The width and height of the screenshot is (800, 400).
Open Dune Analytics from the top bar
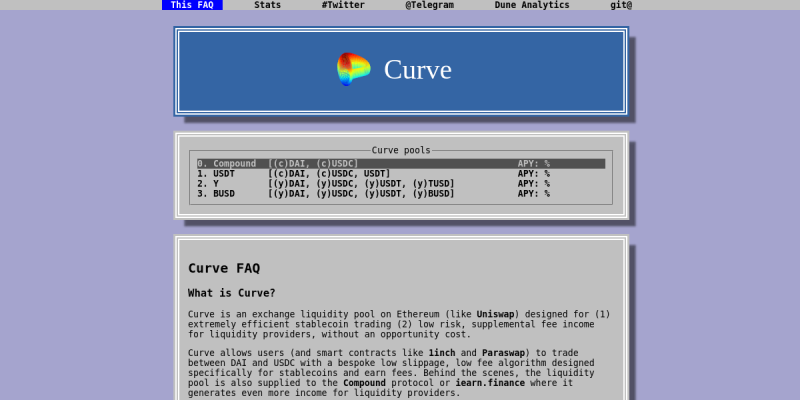tap(531, 5)
